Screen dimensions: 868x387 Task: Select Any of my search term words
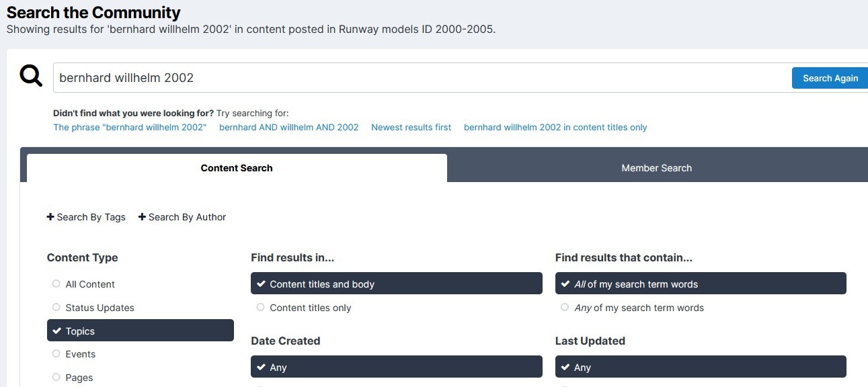638,308
